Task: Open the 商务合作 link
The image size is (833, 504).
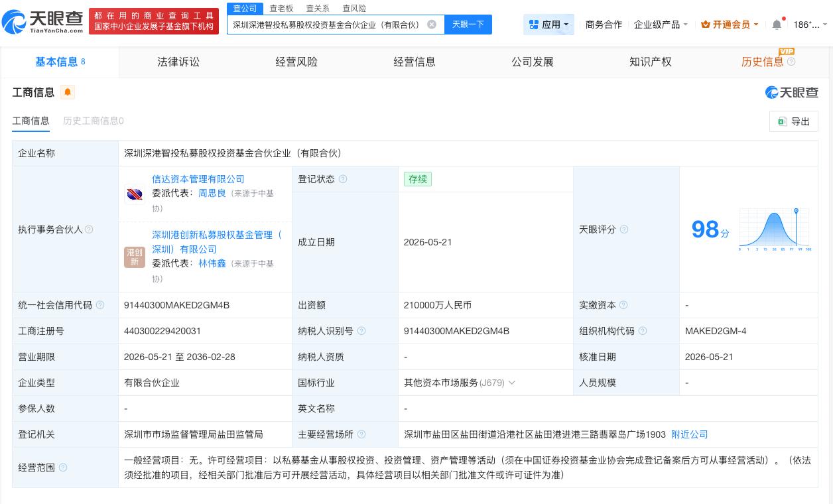Action: 604,25
